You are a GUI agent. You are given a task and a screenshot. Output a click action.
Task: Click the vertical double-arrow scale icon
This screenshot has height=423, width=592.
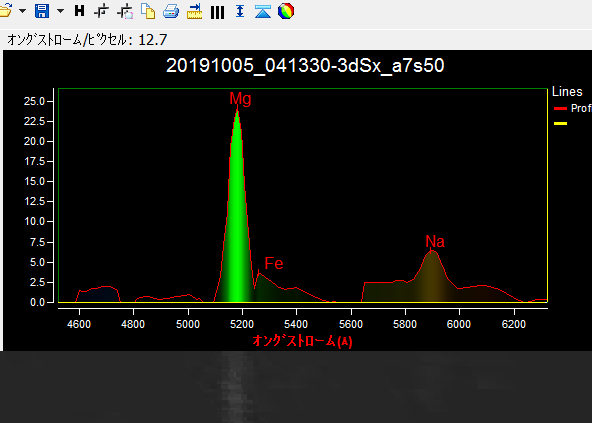point(240,11)
